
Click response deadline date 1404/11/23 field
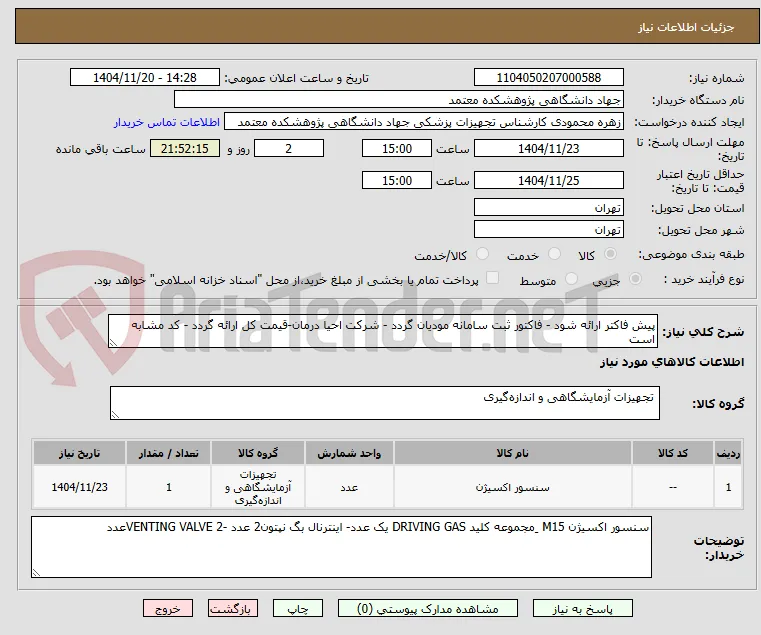pyautogui.click(x=548, y=149)
